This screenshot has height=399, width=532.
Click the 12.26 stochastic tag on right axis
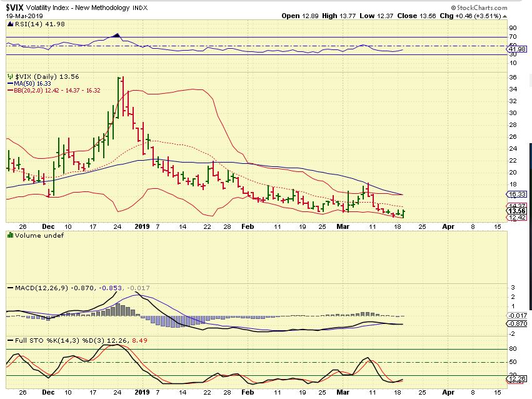(x=517, y=379)
